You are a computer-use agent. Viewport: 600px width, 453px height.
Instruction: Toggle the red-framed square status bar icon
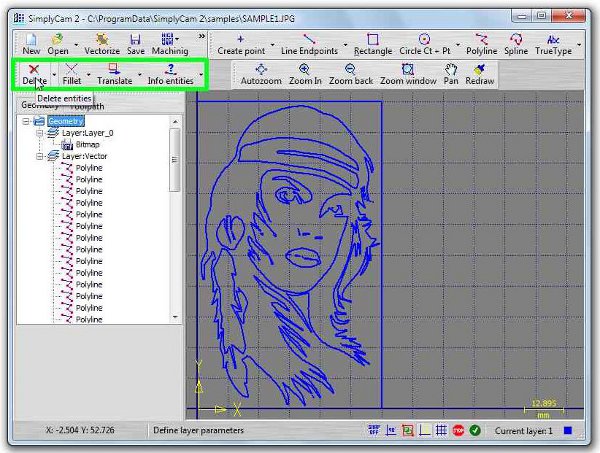pyautogui.click(x=408, y=430)
